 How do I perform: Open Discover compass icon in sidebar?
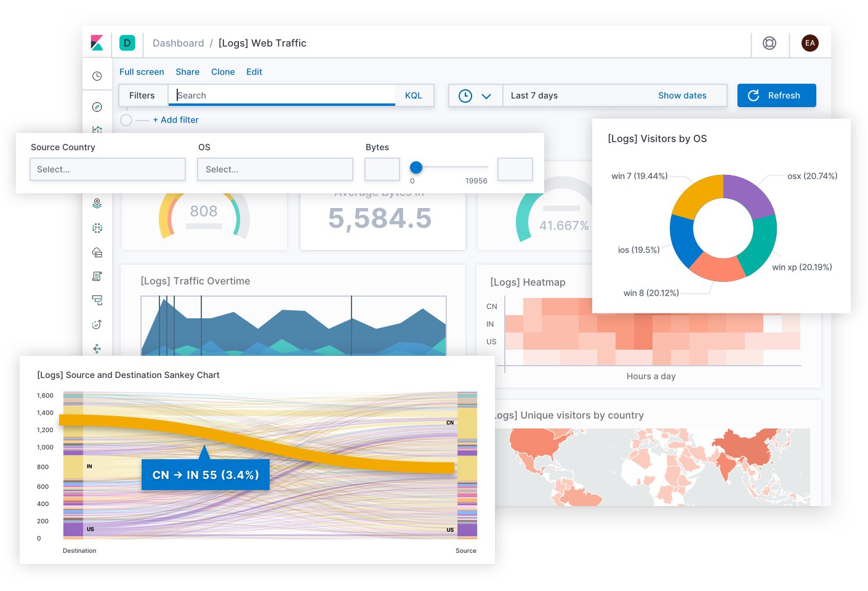tap(97, 107)
